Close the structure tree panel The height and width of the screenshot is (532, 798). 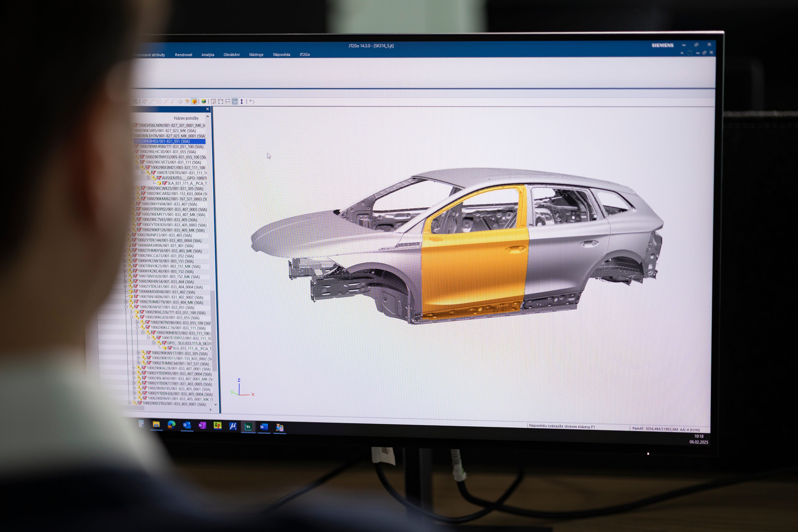pyautogui.click(x=208, y=109)
